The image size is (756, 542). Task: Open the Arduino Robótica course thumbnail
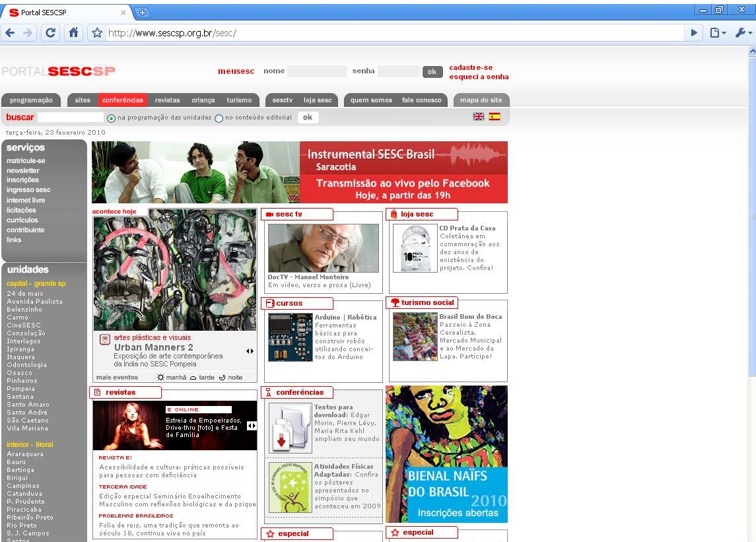291,337
